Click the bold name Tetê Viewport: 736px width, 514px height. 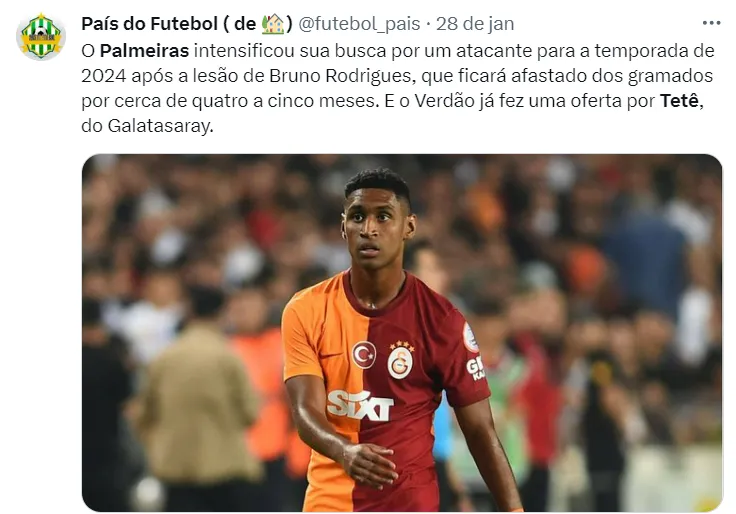680,100
